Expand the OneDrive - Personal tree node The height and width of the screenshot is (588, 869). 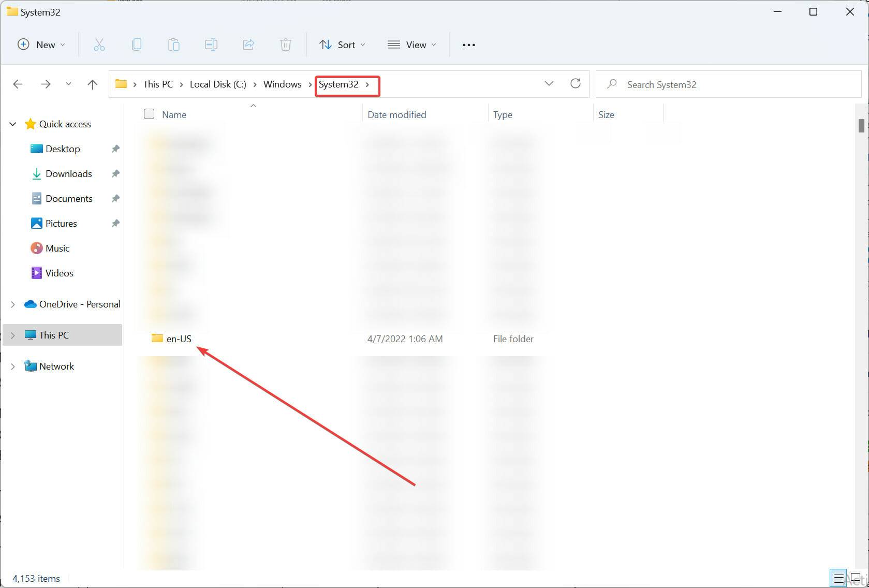13,304
